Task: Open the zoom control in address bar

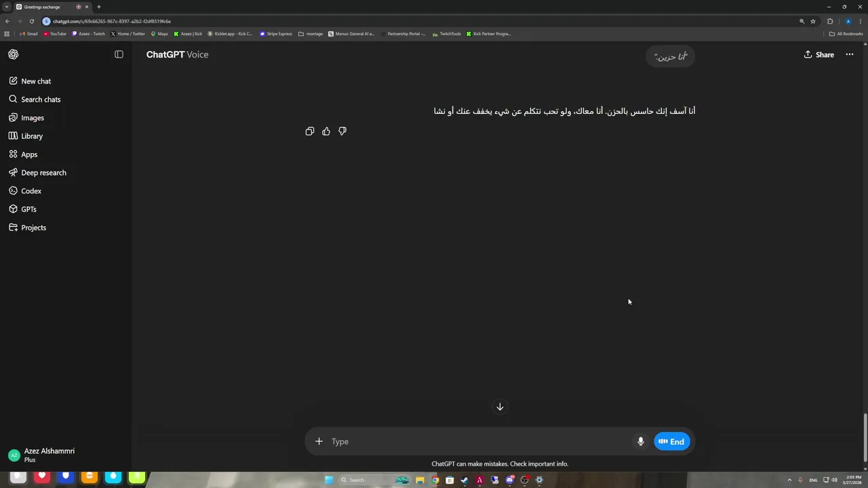Action: tap(802, 21)
